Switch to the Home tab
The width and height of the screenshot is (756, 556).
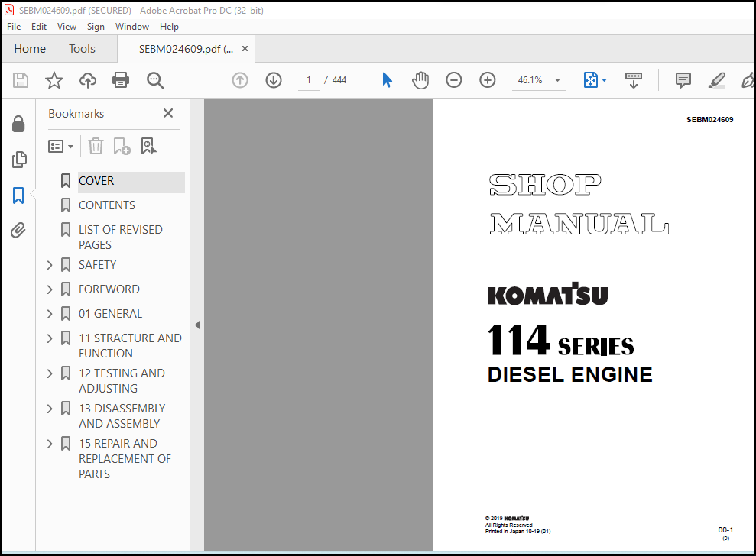30,49
